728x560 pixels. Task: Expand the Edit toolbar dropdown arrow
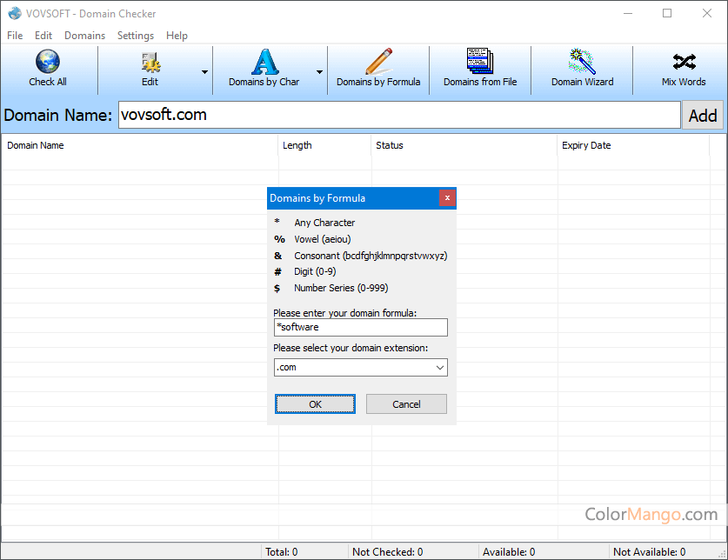tap(204, 72)
